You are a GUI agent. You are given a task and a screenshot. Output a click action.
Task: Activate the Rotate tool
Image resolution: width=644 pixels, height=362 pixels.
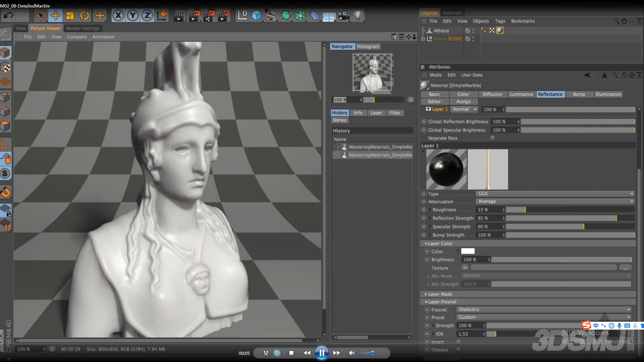pos(85,16)
